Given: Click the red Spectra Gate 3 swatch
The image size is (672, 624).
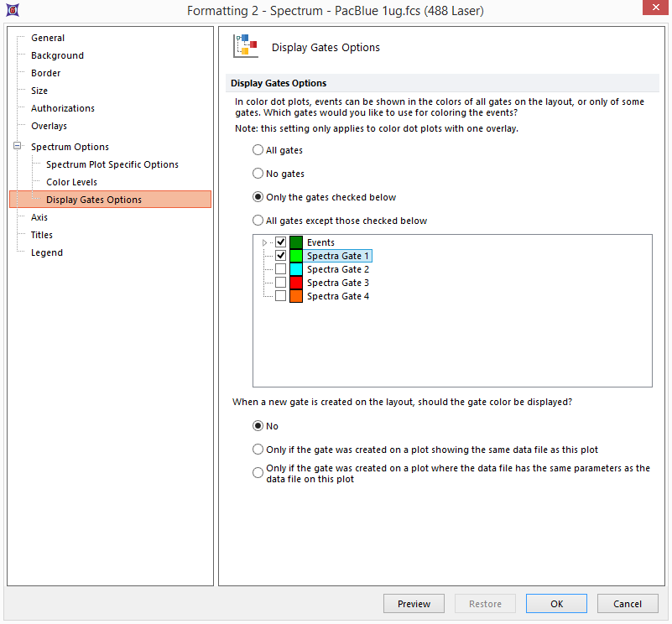Looking at the screenshot, I should click(x=295, y=283).
